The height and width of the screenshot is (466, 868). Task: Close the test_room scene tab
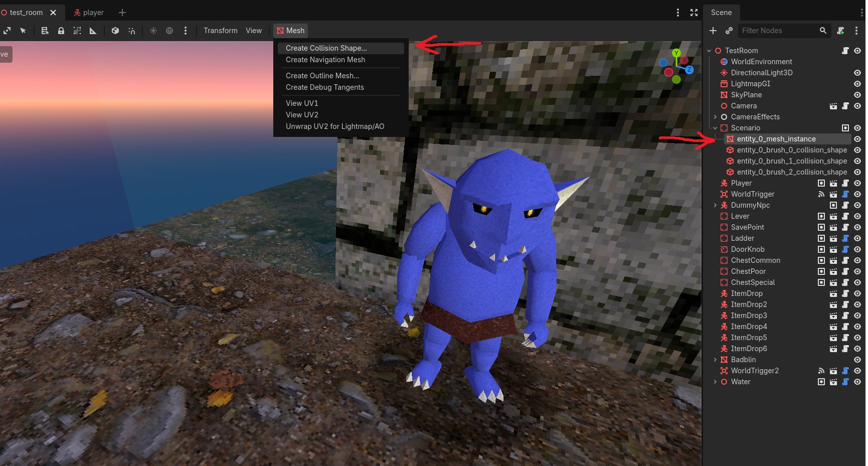(53, 13)
